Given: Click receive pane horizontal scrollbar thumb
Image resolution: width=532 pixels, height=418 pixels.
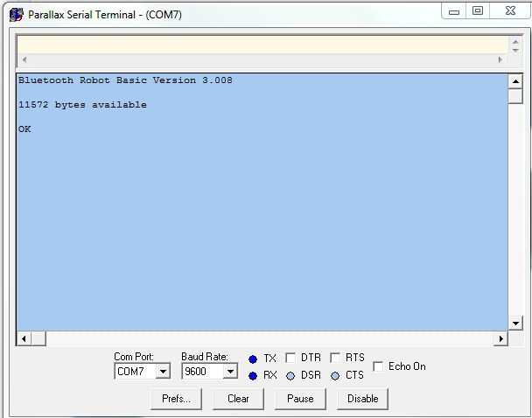Looking at the screenshot, I should tap(38, 338).
